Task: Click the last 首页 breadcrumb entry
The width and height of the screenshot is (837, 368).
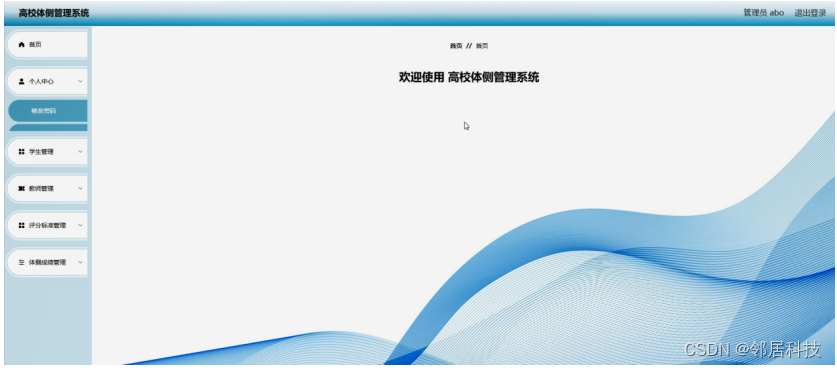Action: (482, 46)
